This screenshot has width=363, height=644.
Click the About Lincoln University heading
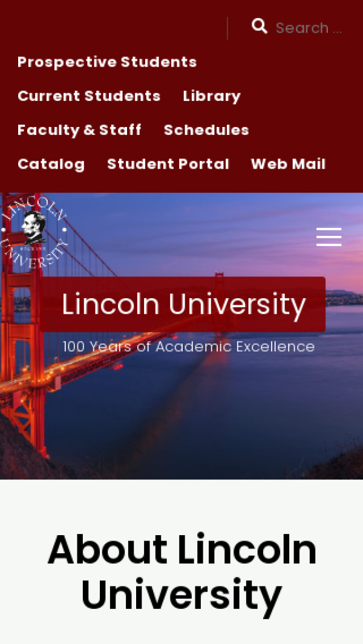coord(181,571)
